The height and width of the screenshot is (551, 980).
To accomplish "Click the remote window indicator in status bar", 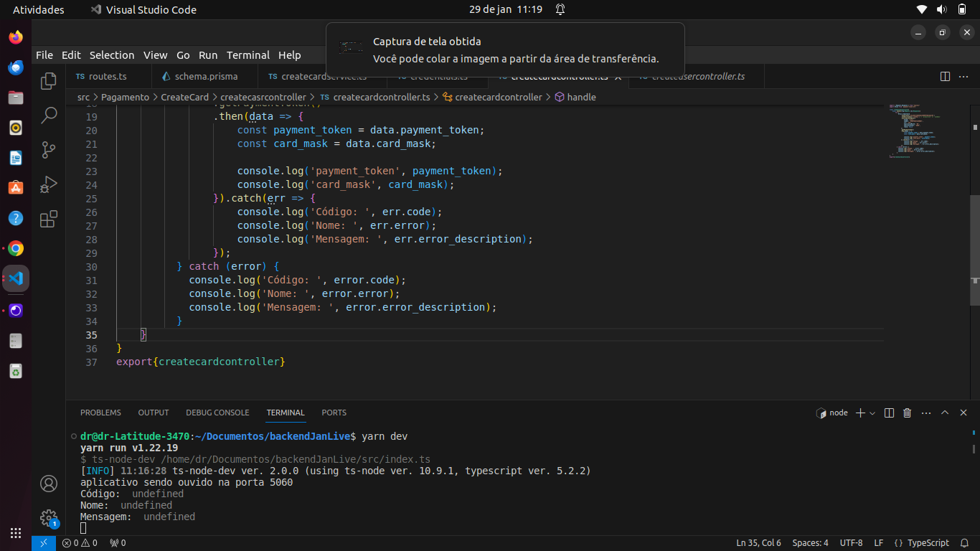I will pyautogui.click(x=44, y=543).
